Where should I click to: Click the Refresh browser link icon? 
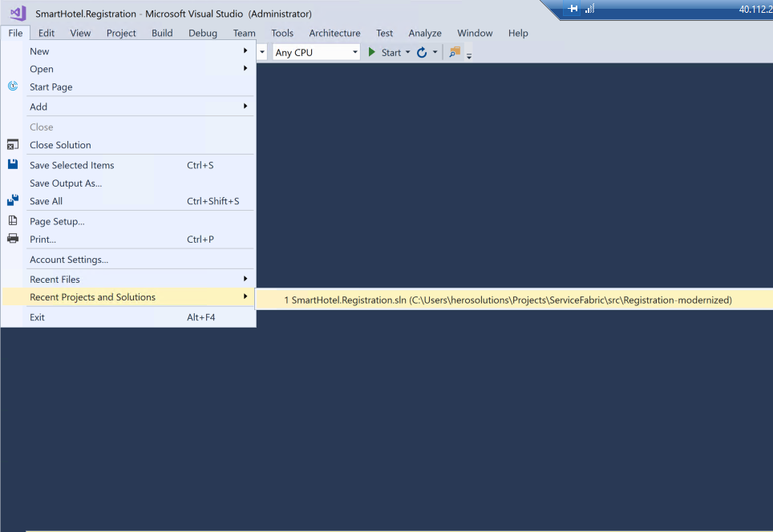422,52
